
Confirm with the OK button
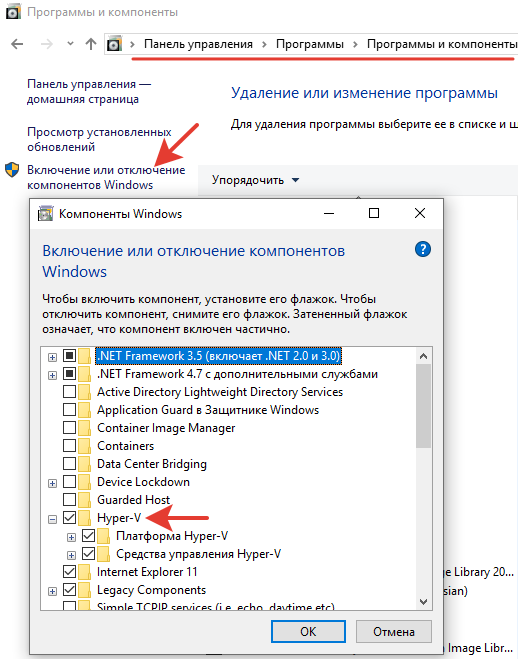[x=308, y=632]
